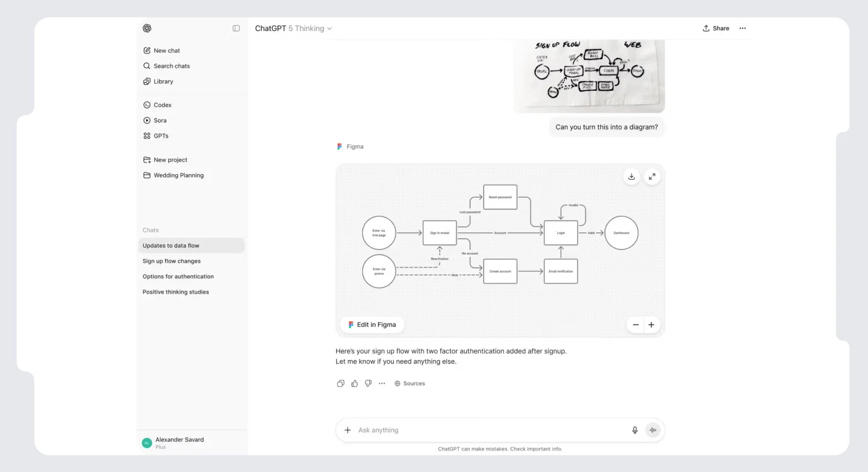The height and width of the screenshot is (472, 868).
Task: Zoom in the diagram with plus
Action: 651,325
